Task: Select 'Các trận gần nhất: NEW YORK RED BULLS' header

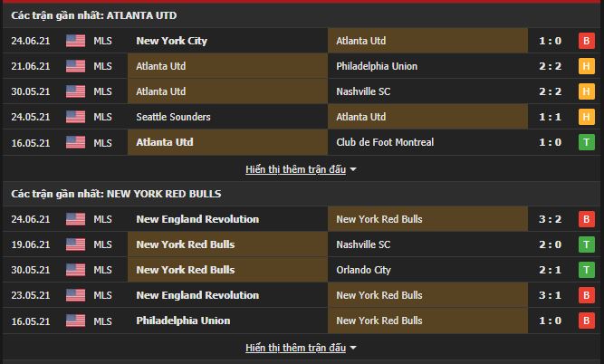Action: pos(116,194)
